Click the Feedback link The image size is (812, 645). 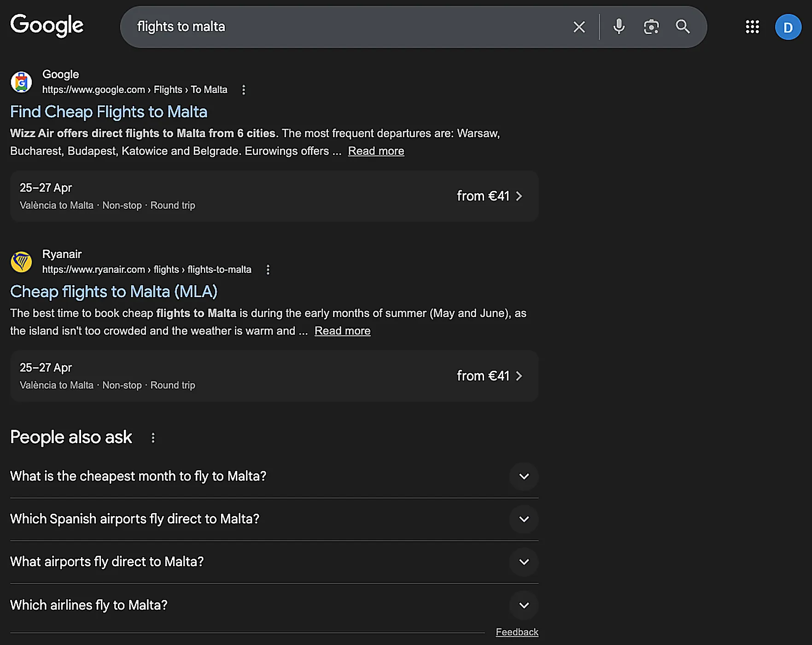(x=517, y=632)
